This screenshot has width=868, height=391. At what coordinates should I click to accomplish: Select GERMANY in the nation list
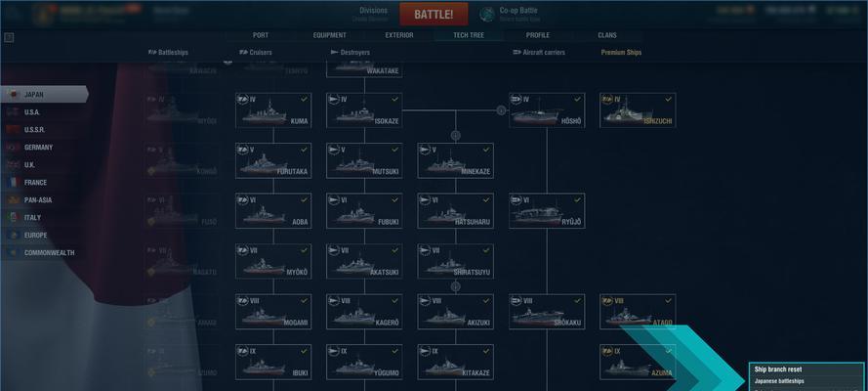click(x=44, y=148)
